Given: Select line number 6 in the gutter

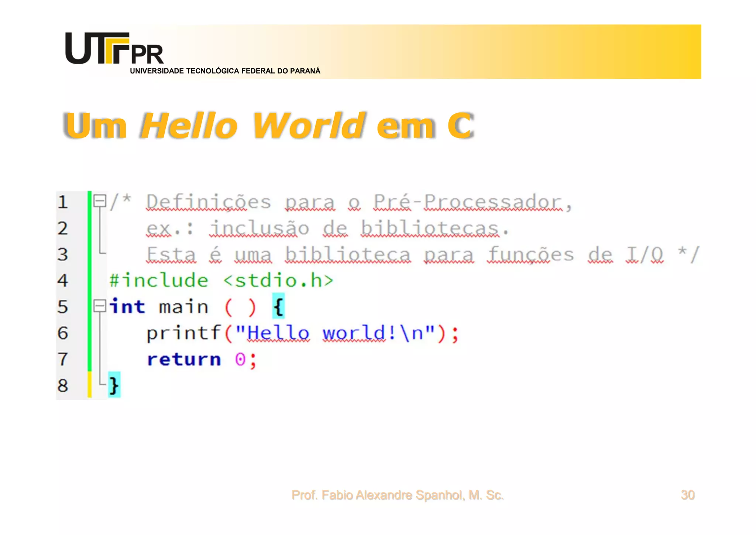Looking at the screenshot, I should click(x=63, y=333).
